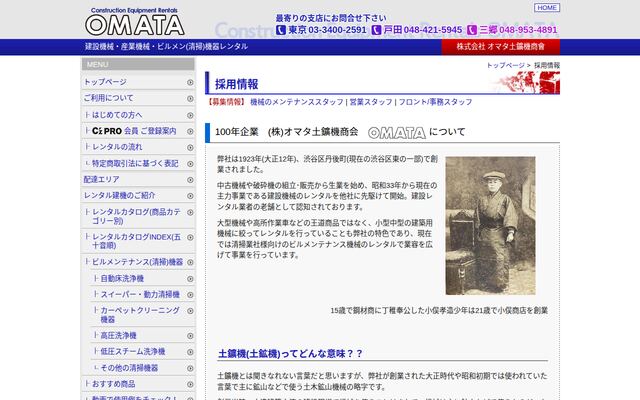
Task: Click the 採用情報 page heading
Action: pyautogui.click(x=237, y=84)
